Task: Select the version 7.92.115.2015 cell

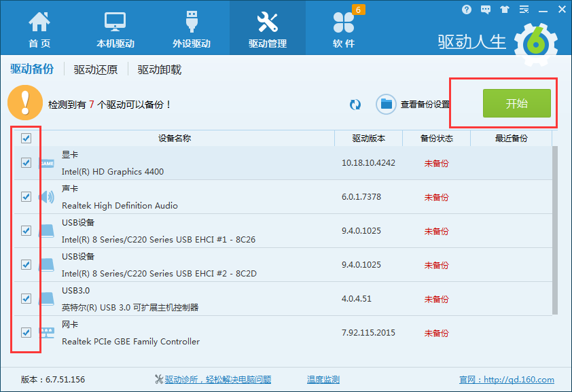Action: (x=368, y=333)
